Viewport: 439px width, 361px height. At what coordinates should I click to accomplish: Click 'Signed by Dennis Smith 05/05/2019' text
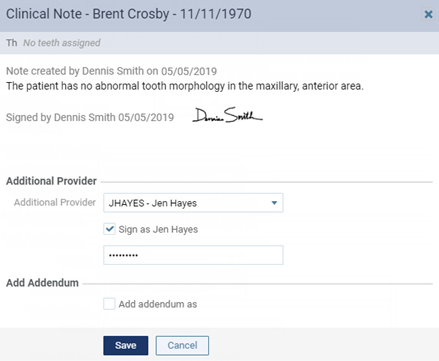pos(90,117)
